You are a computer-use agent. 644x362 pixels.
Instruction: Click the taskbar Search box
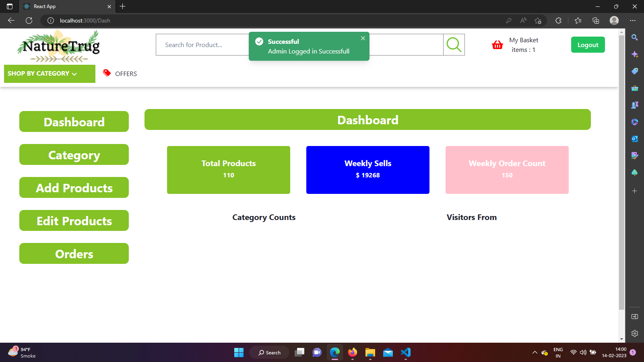[269, 352]
